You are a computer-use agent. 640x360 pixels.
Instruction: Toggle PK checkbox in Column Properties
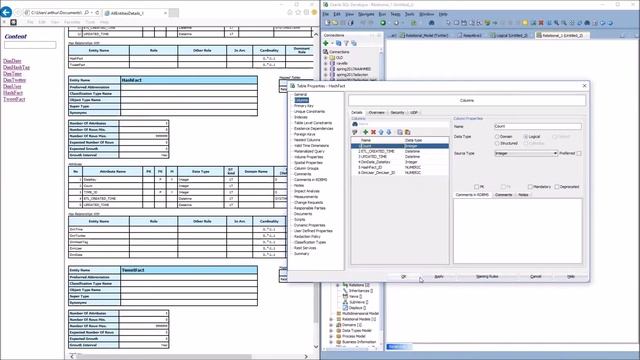[x=476, y=187]
